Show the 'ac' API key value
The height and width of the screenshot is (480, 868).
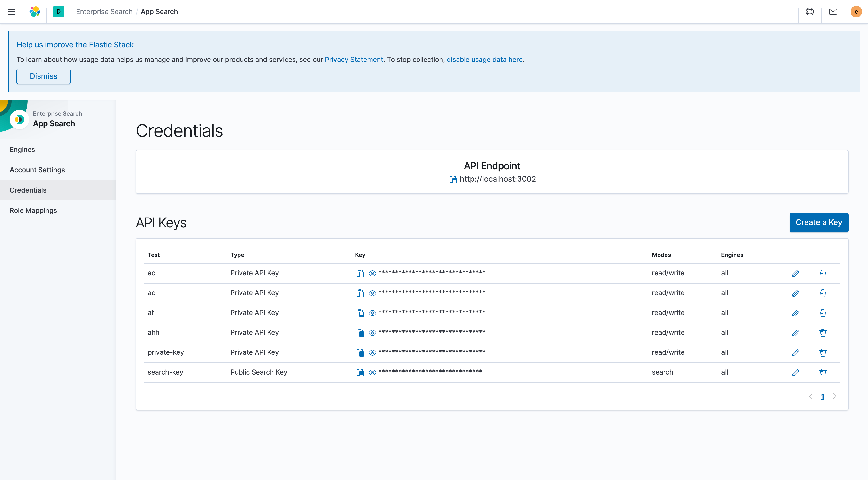pos(372,273)
